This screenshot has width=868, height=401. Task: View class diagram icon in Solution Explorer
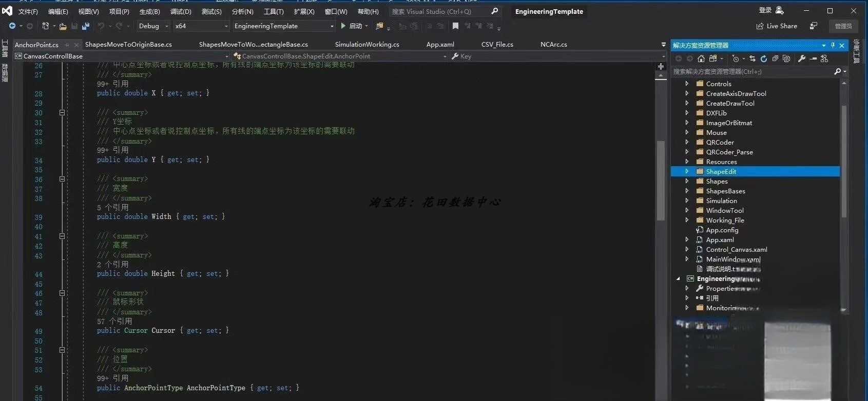[824, 58]
